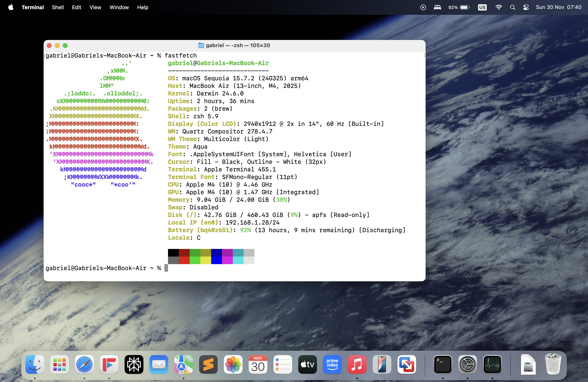Open the Window menu

coord(119,7)
